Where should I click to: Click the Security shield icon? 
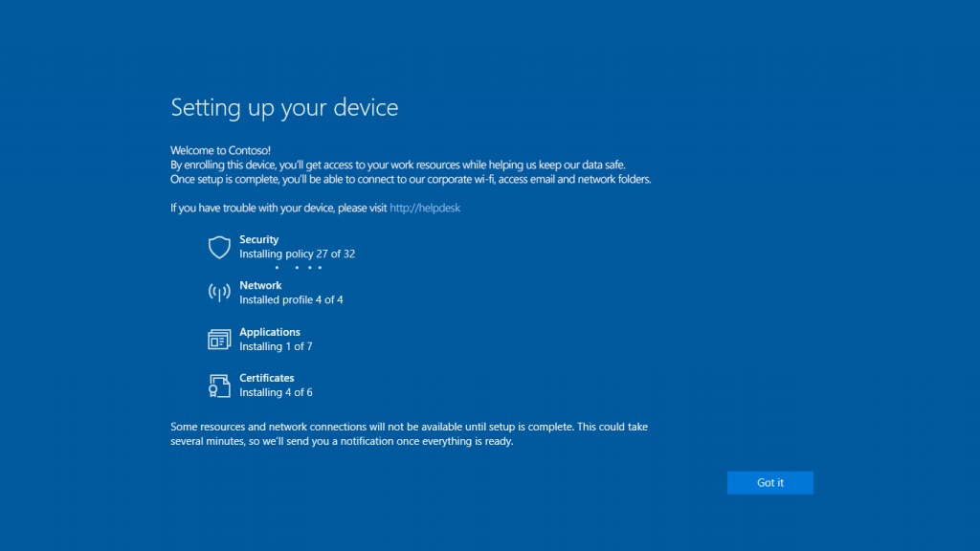click(x=219, y=248)
